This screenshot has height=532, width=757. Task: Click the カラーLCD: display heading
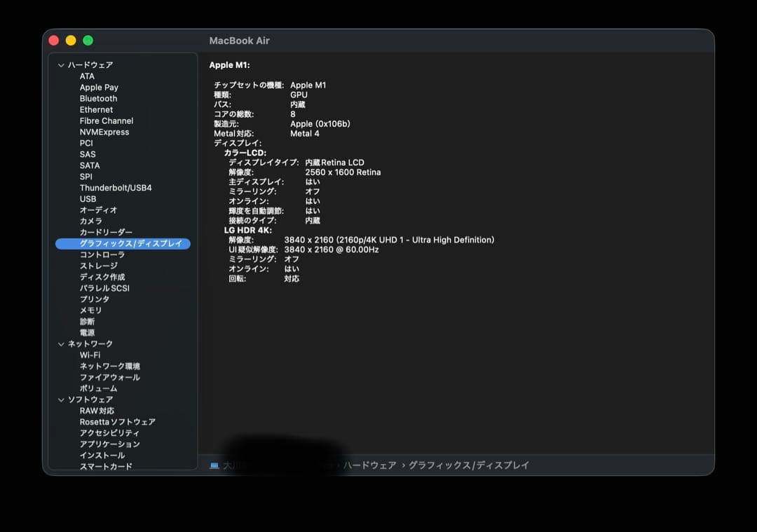(x=245, y=153)
